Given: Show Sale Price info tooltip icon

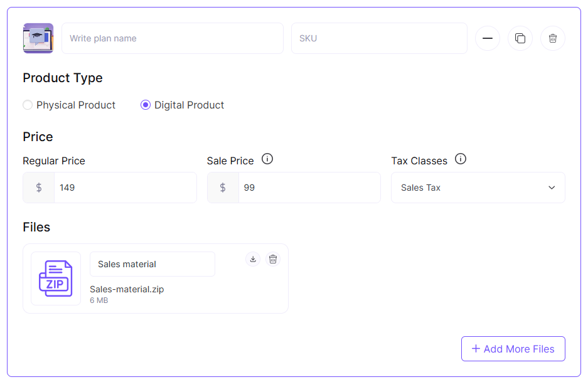Looking at the screenshot, I should point(267,159).
